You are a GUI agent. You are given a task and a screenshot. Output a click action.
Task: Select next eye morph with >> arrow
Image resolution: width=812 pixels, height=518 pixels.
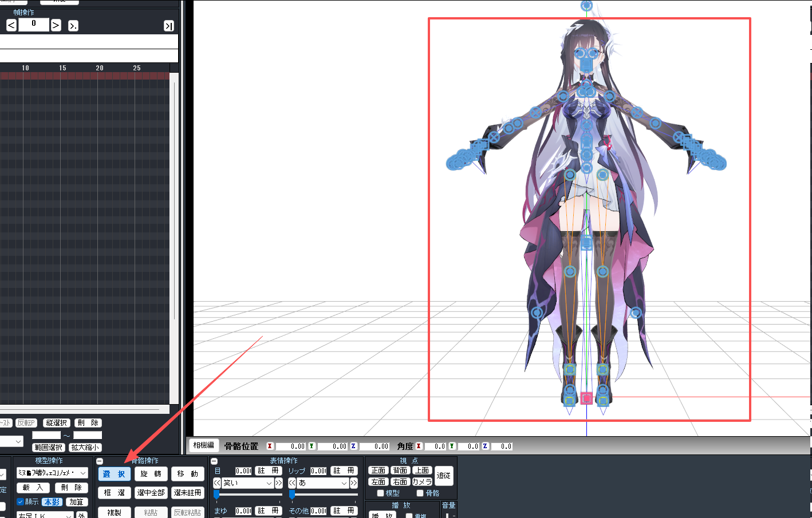coord(279,483)
